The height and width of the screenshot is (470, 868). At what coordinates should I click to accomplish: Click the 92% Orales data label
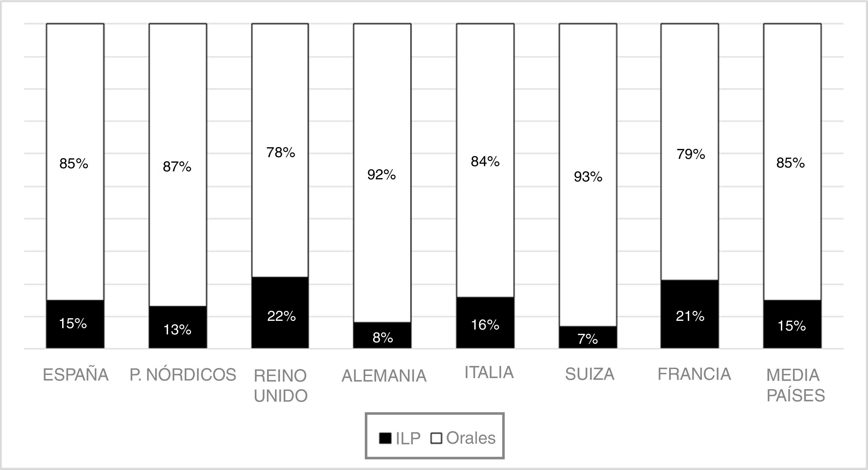382,175
